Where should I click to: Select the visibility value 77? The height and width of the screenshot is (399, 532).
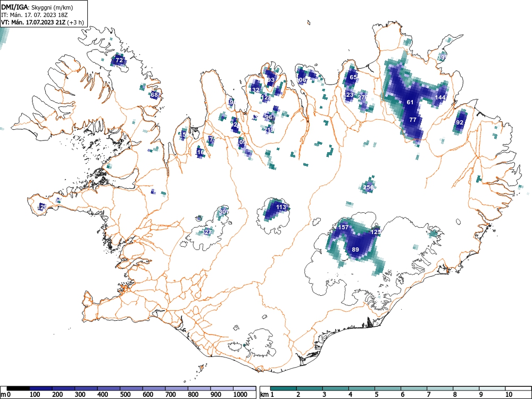coord(413,120)
